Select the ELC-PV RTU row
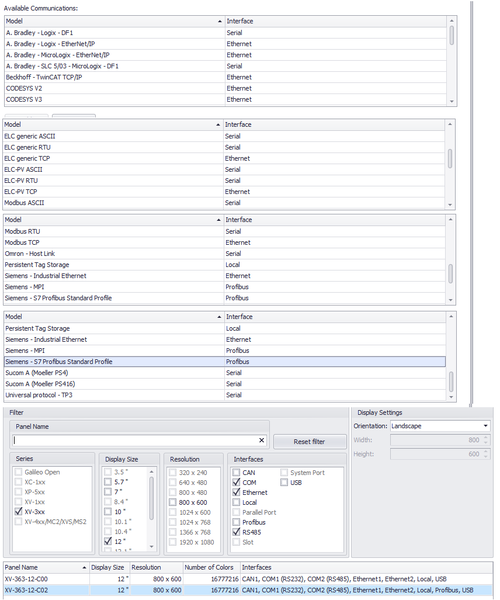This screenshot has width=500, height=600. [x=224, y=181]
